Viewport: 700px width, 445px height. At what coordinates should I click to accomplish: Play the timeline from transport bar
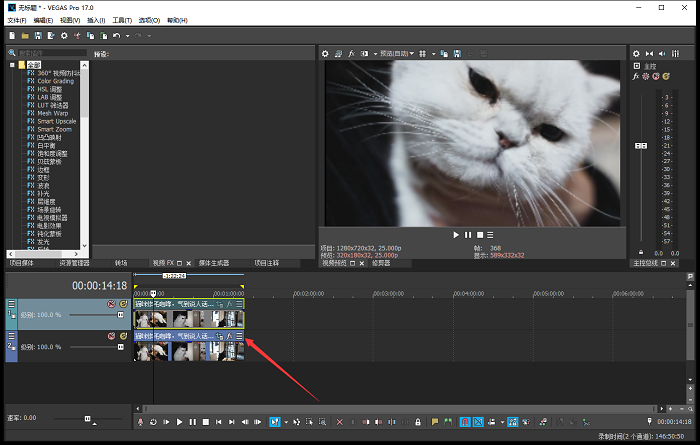pos(180,422)
